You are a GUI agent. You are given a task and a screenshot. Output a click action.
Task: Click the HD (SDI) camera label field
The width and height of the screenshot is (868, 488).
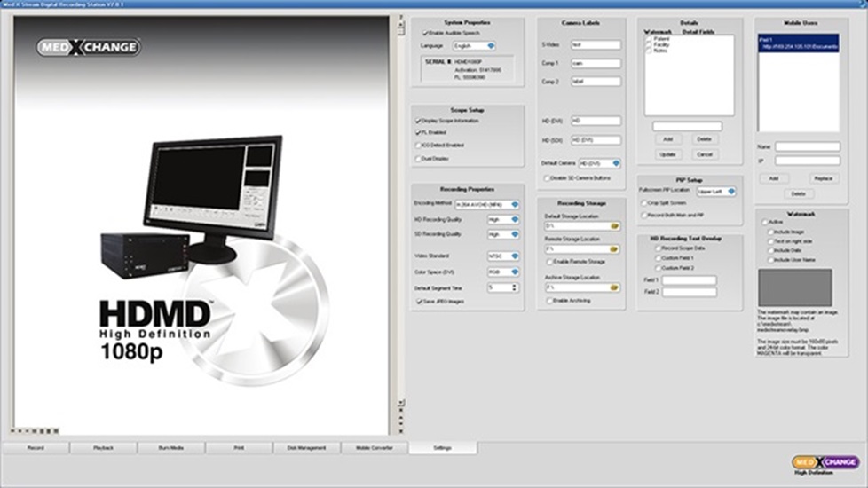[596, 140]
